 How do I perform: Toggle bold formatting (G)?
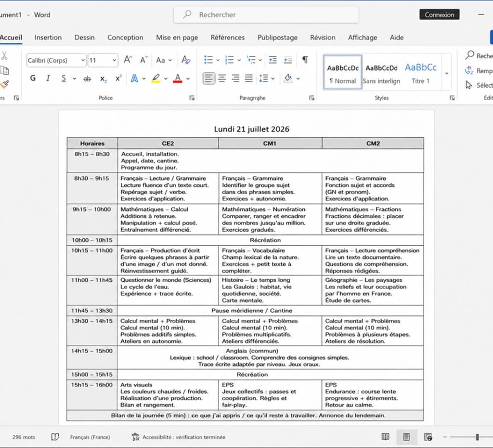33,78
